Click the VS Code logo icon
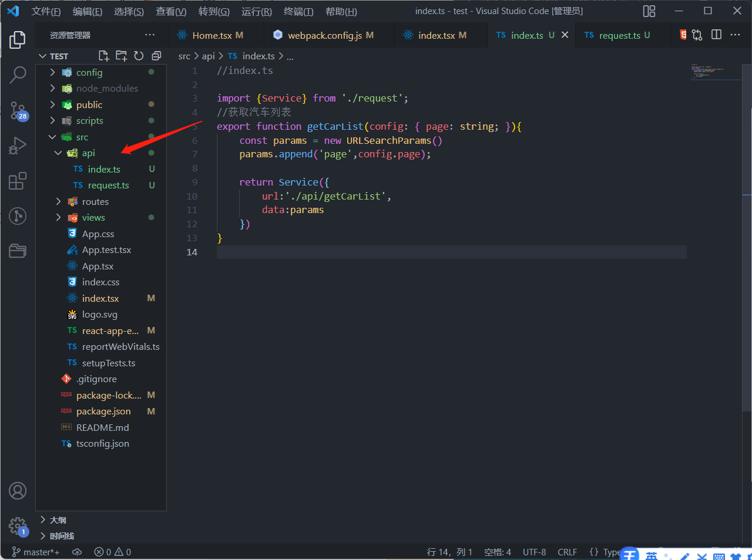 click(13, 11)
